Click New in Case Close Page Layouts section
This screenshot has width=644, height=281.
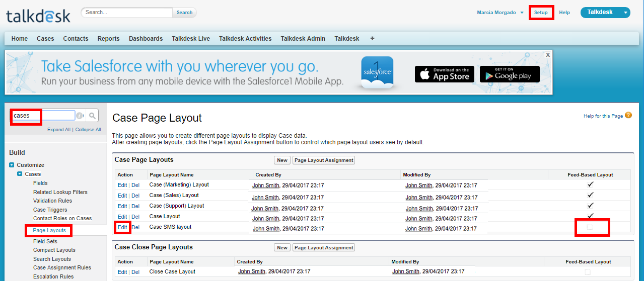[282, 248]
